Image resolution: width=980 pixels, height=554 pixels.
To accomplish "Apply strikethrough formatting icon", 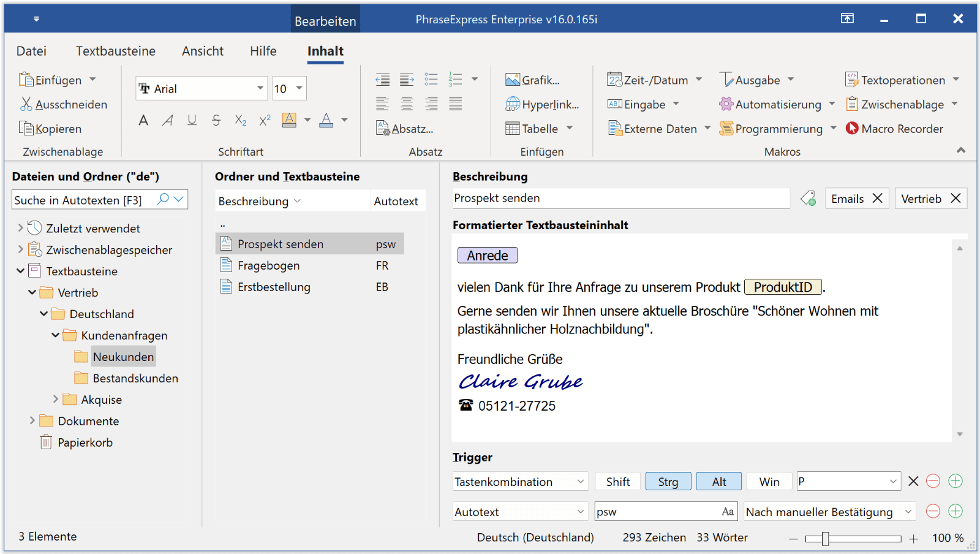I will [216, 120].
